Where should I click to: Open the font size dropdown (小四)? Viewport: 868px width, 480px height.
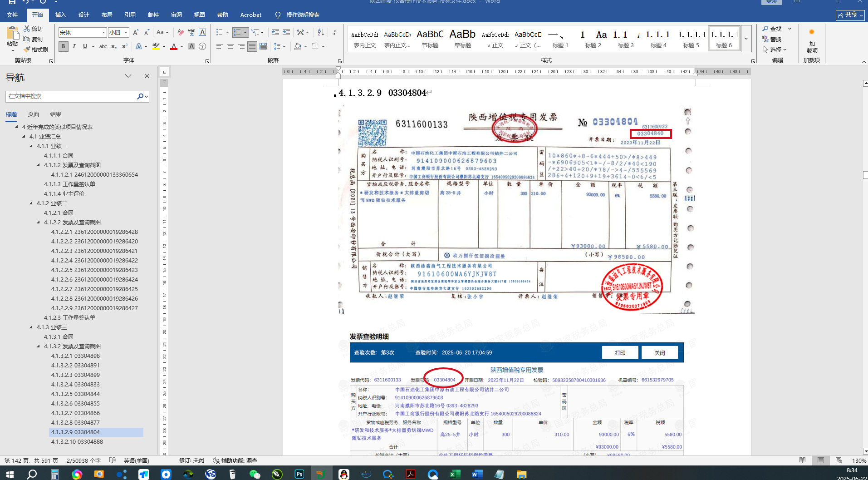[x=126, y=32]
